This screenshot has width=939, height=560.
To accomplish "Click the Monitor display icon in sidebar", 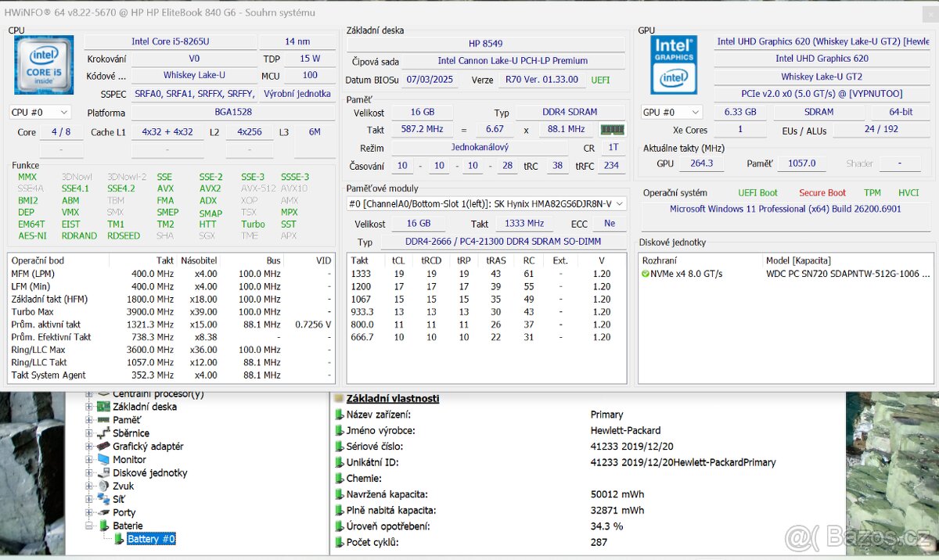I will coord(102,459).
